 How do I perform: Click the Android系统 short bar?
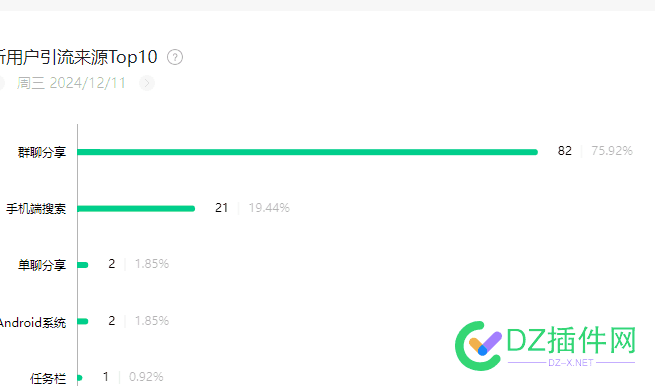click(x=83, y=321)
